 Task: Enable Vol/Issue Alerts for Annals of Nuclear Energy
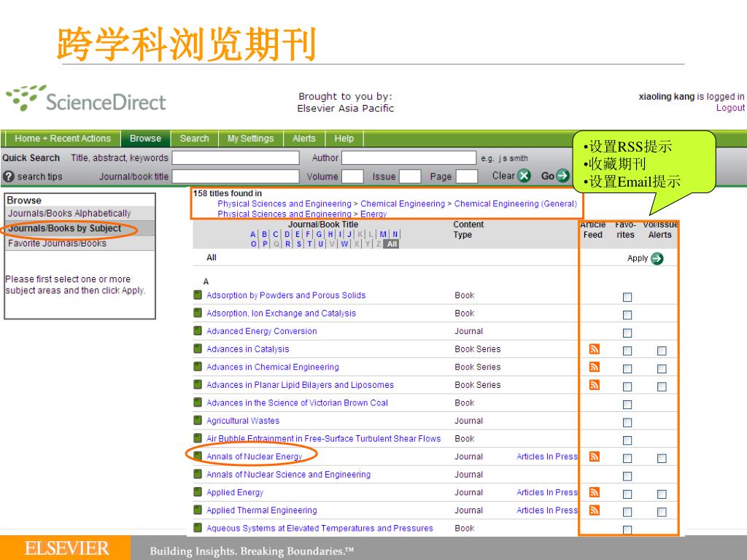pyautogui.click(x=662, y=459)
